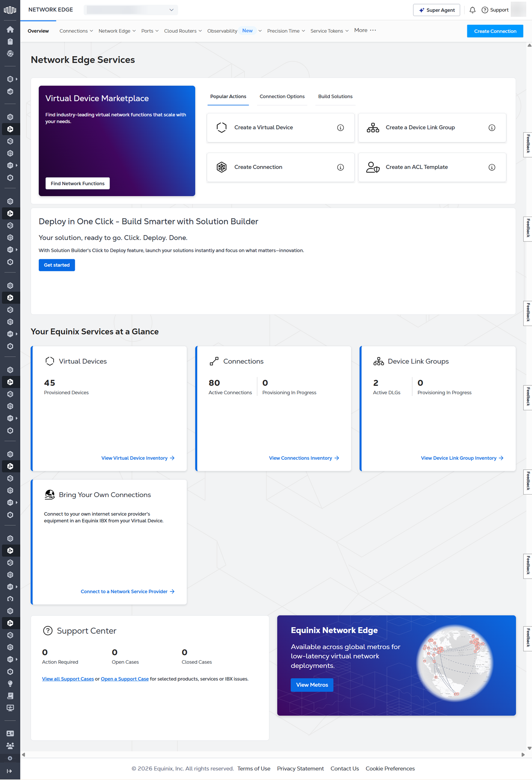Open the clipboard icon in the sidebar
The image size is (532, 780).
point(10,42)
